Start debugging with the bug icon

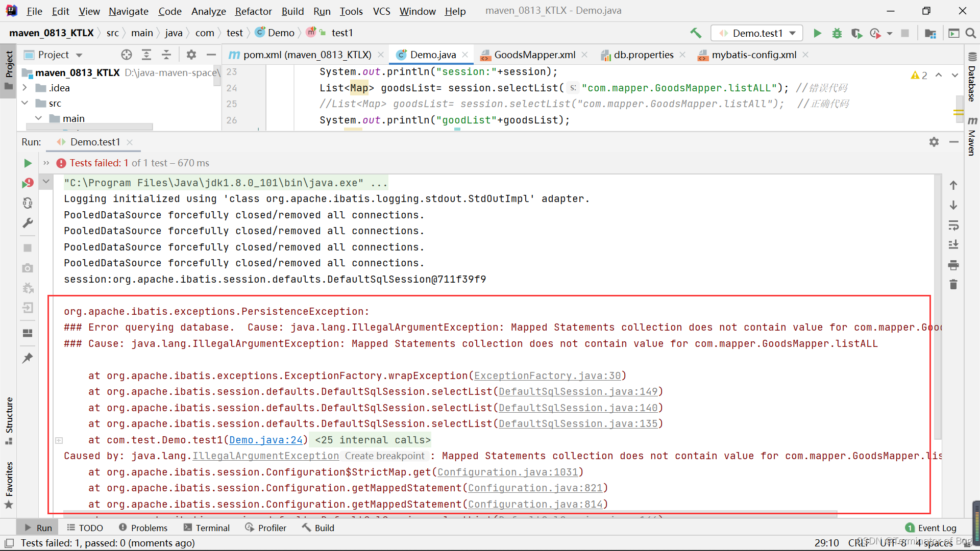click(837, 33)
